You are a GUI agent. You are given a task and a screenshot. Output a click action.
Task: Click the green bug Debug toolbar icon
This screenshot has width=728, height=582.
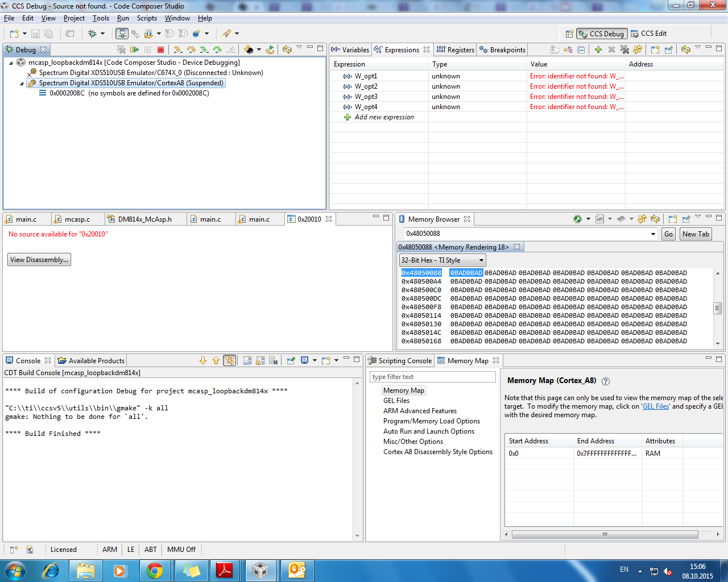(x=92, y=34)
